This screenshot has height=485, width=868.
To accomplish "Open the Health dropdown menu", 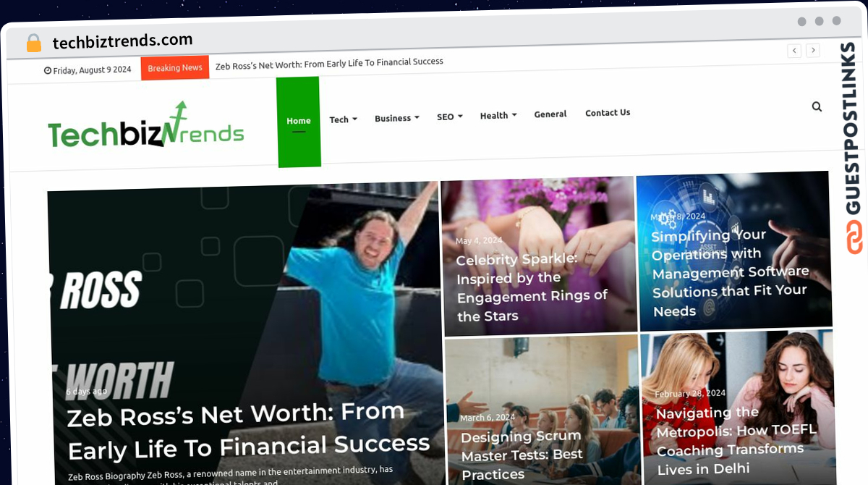I will click(x=498, y=115).
